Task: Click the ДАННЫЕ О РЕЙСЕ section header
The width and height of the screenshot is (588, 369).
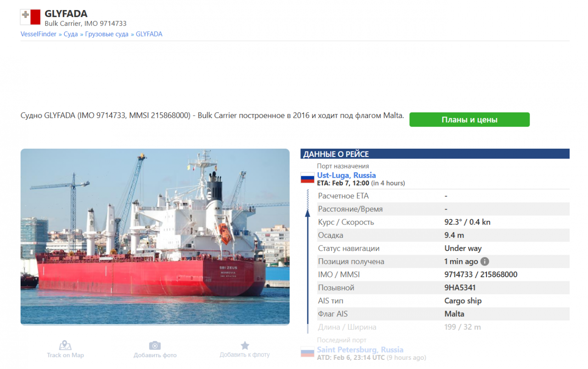Action: [435, 154]
